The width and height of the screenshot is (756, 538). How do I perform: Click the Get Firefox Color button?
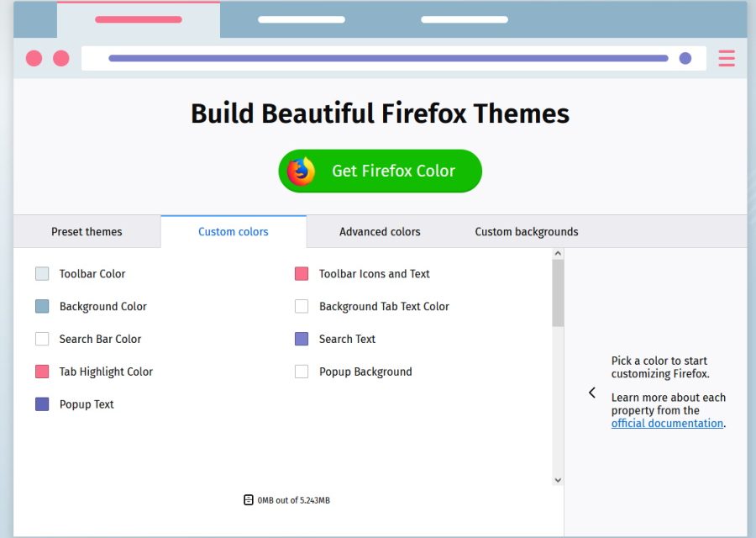(380, 171)
